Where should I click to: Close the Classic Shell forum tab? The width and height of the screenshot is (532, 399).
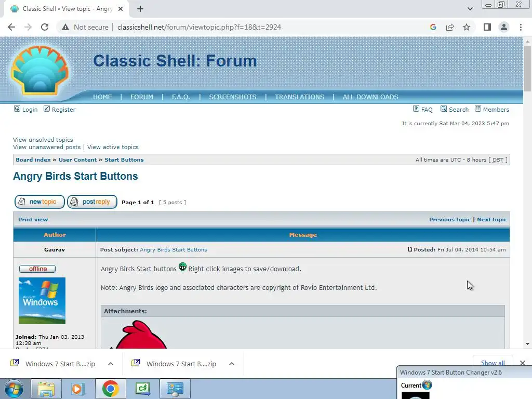pos(121,9)
